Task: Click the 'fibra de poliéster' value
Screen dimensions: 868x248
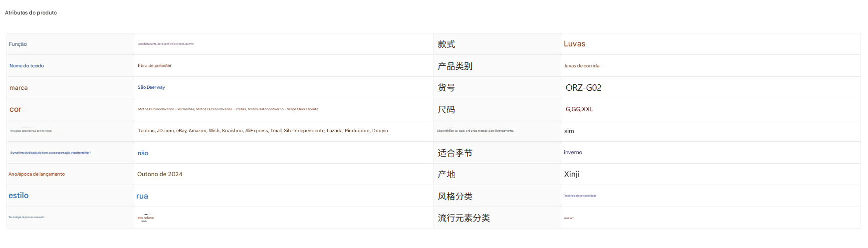Action: 155,66
